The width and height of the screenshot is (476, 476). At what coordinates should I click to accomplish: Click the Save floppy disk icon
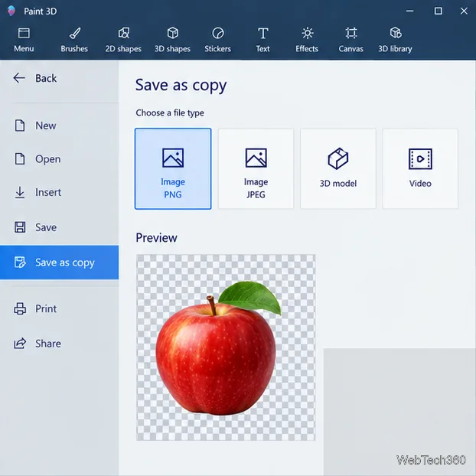20,227
